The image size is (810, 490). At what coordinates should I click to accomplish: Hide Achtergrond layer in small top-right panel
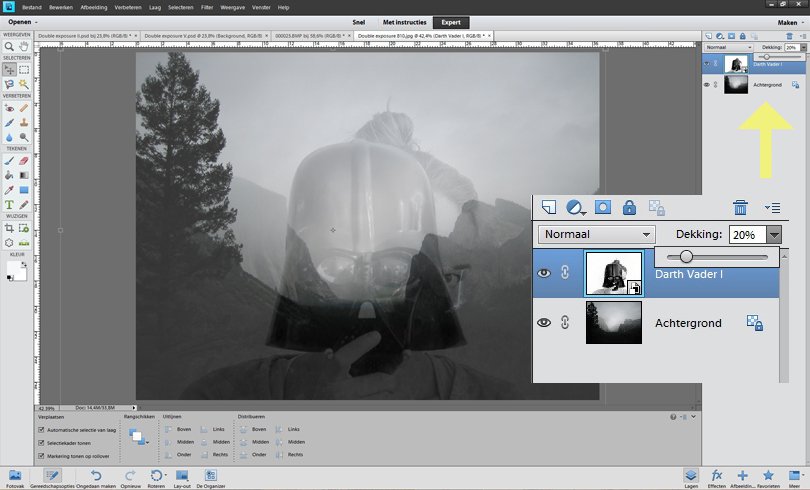tap(707, 85)
